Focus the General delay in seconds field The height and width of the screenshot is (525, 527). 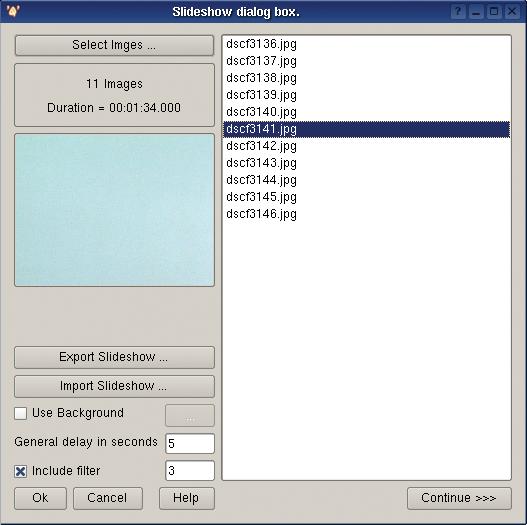(190, 444)
